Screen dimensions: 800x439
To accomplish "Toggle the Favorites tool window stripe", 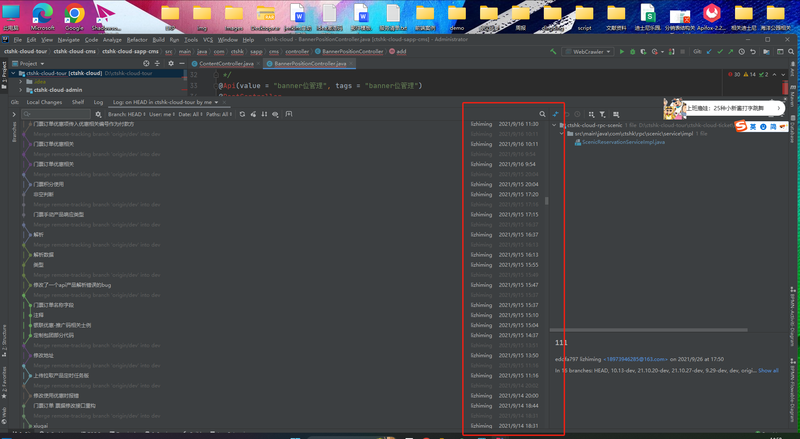I will pyautogui.click(x=4, y=382).
